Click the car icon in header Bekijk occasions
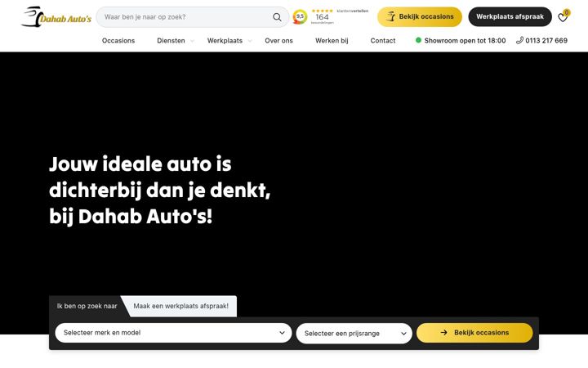588x368 pixels. pyautogui.click(x=390, y=16)
